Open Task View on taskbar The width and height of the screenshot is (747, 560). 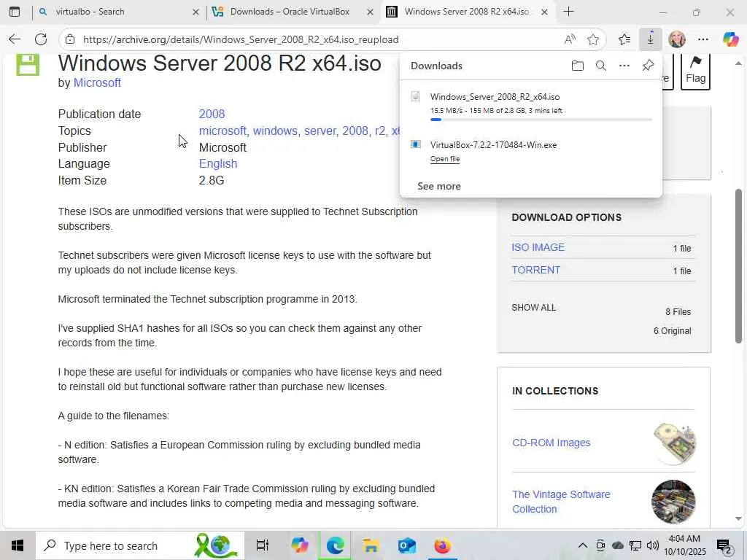(x=263, y=545)
